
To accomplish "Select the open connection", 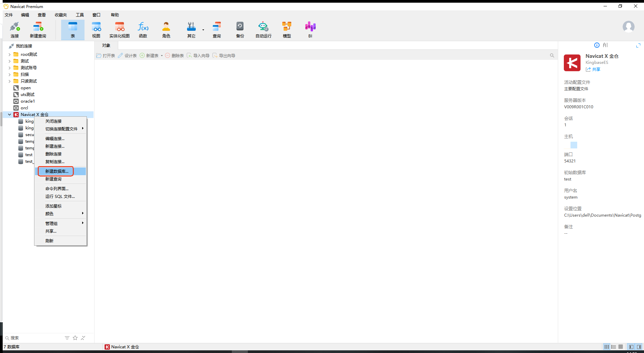I will [26, 88].
